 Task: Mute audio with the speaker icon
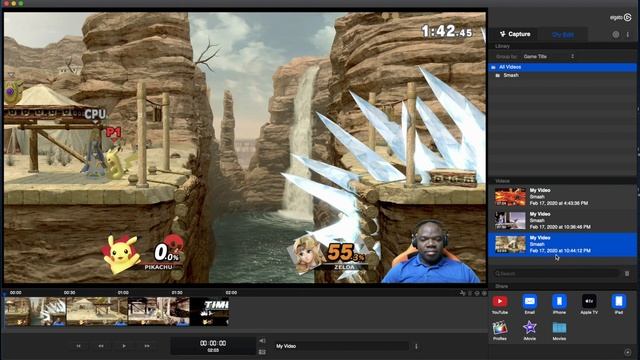click(262, 341)
